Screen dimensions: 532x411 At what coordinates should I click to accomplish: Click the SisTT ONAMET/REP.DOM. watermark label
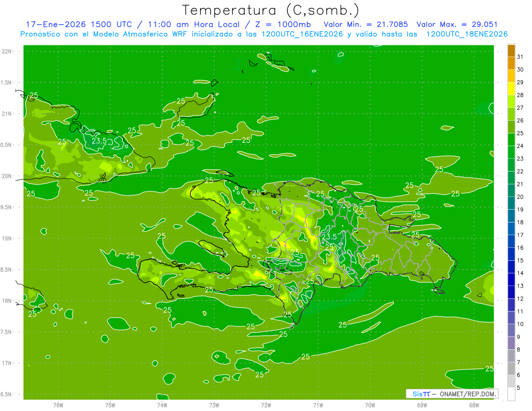tap(452, 394)
